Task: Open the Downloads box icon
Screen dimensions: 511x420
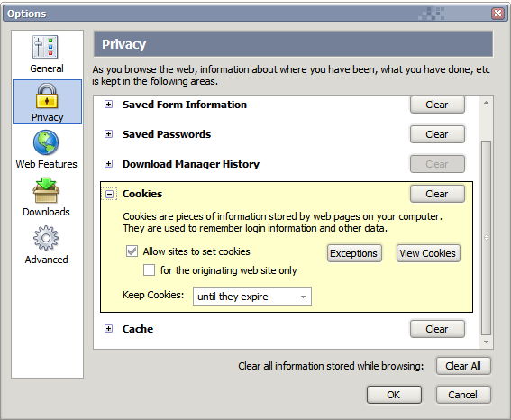Action: (46, 190)
